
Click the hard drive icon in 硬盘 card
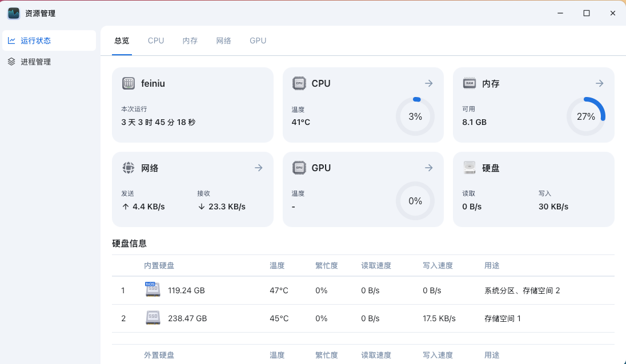tap(470, 168)
